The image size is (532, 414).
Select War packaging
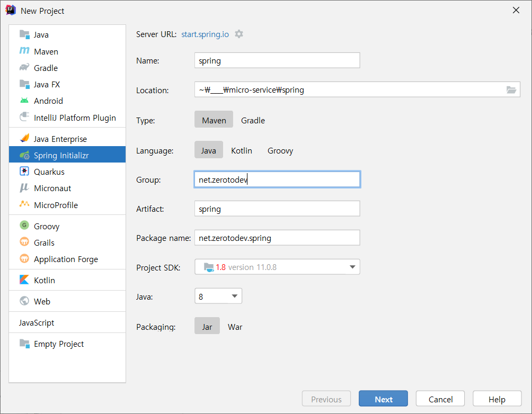pos(235,327)
